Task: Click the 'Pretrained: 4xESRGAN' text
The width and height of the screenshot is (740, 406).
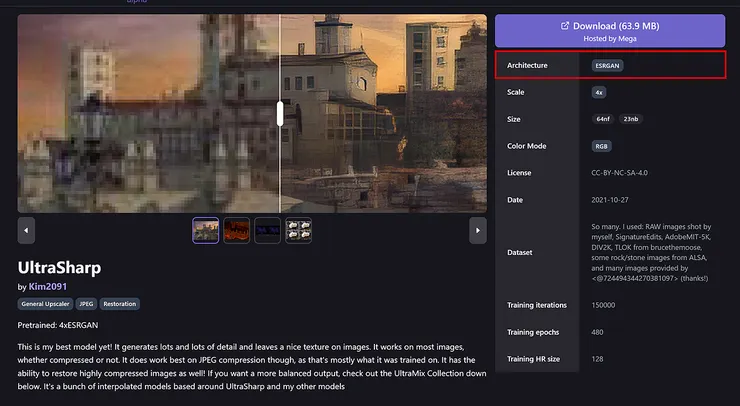Action: (58, 325)
